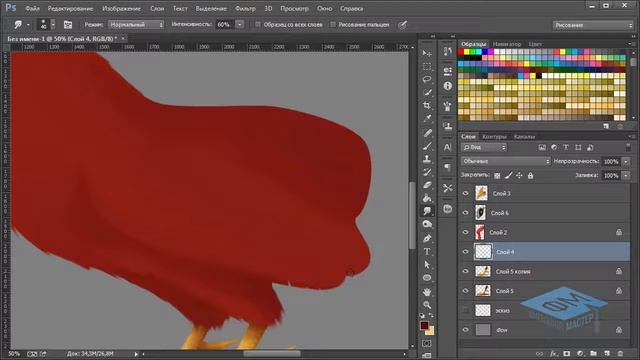The height and width of the screenshot is (360, 640).
Task: Hide the 'Фон' layer eye icon
Action: point(465,330)
